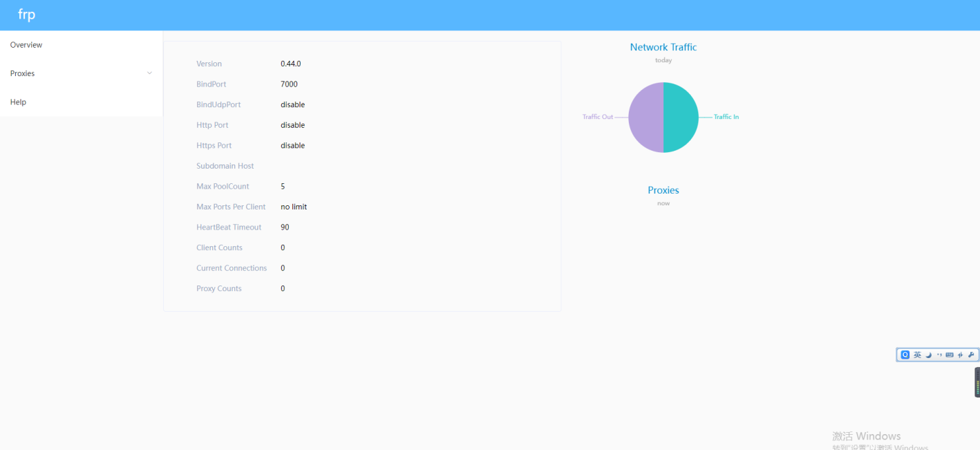Click the teal Traffic In pie slice
The width and height of the screenshot is (980, 450).
coord(681,118)
